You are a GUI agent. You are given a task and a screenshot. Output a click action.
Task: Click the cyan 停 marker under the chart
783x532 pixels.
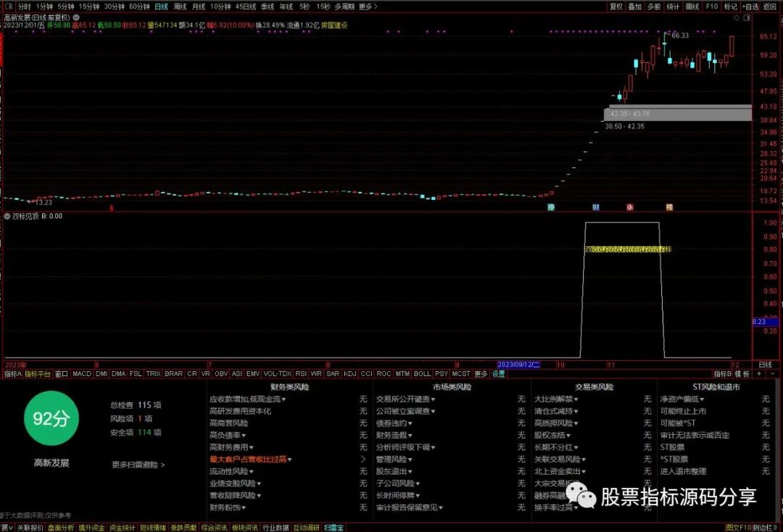pos(551,207)
